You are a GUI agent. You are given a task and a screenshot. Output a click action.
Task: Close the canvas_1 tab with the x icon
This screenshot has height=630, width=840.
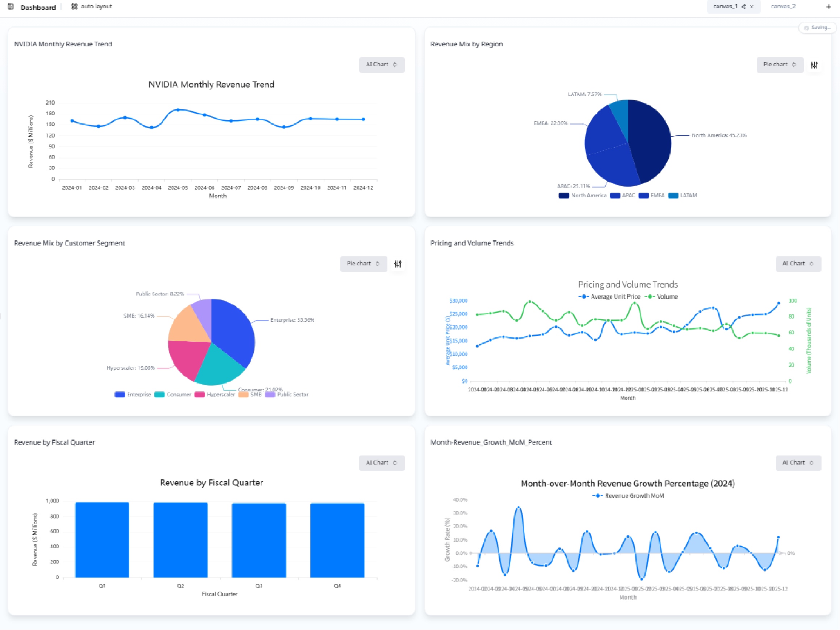[x=752, y=7]
